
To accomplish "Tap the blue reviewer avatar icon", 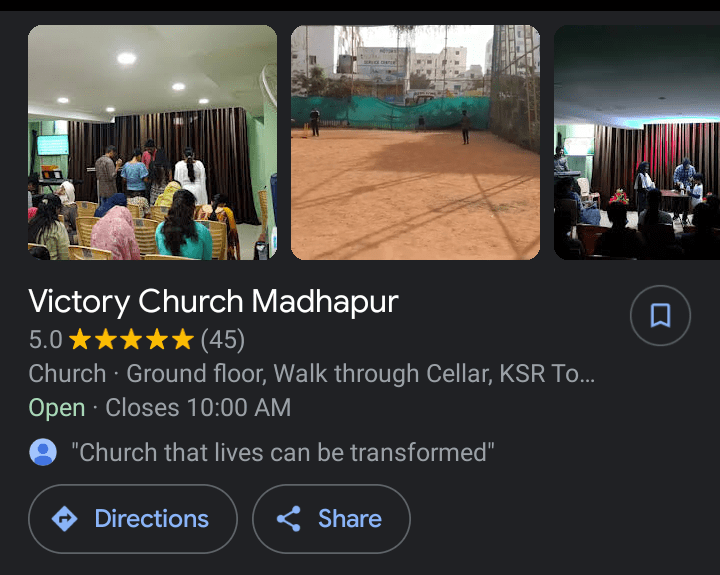I will (43, 452).
